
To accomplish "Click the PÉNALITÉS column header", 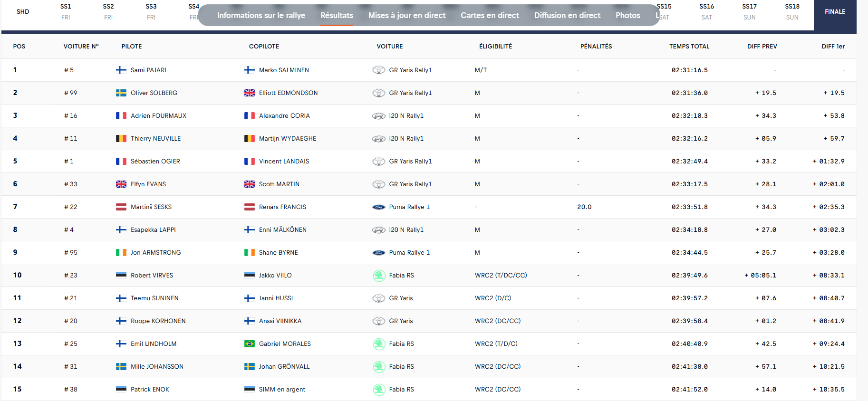I will (596, 46).
